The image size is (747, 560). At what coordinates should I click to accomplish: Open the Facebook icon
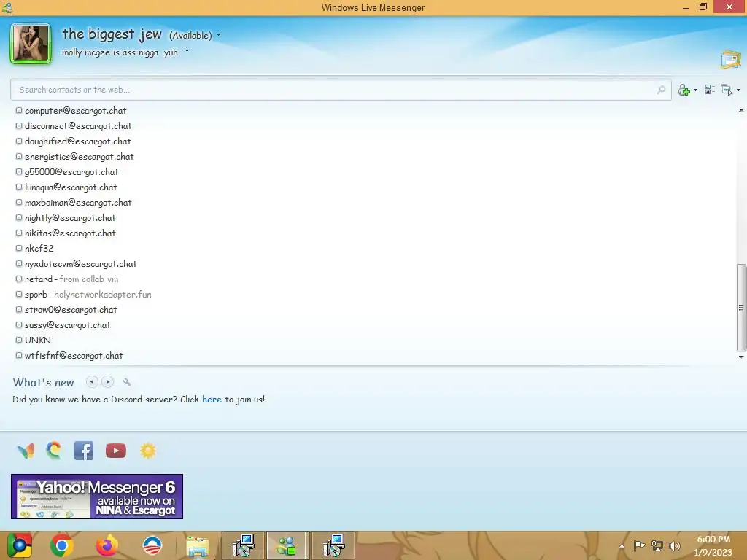coord(84,451)
